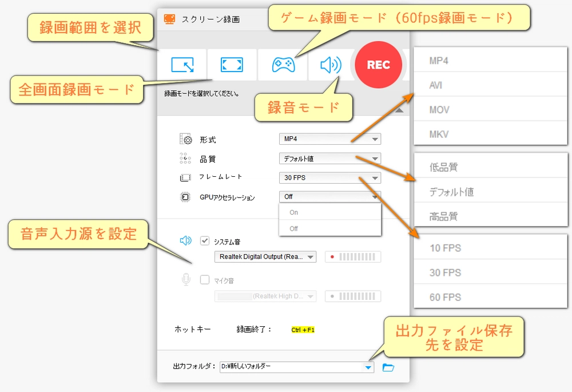Select the full screen recording mode icon

click(x=232, y=65)
